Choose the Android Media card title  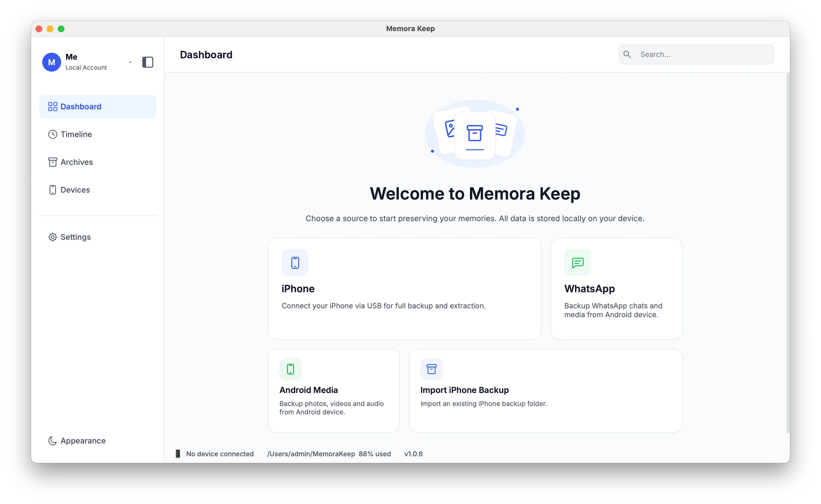point(309,390)
